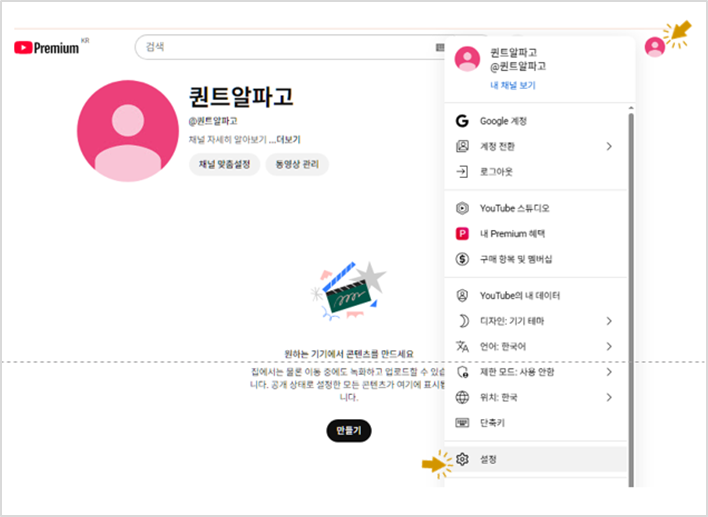Open 내 Premium 혜택 menu item
This screenshot has width=708, height=517.
point(536,233)
